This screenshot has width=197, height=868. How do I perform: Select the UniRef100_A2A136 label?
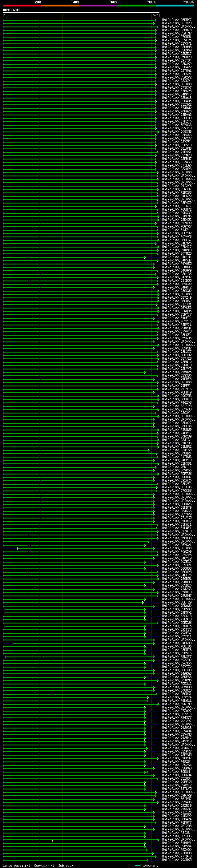177,274
